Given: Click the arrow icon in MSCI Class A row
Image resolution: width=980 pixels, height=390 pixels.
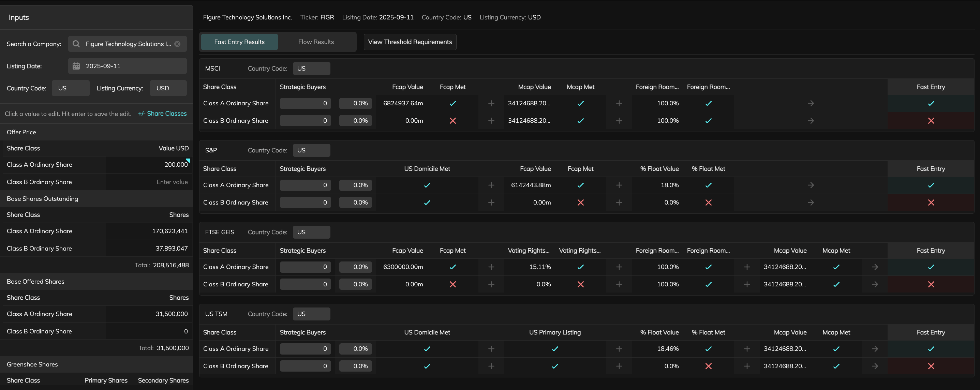Looking at the screenshot, I should coord(811,103).
